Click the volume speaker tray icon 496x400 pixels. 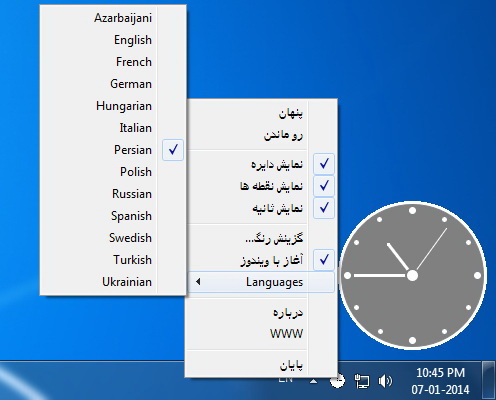pyautogui.click(x=385, y=381)
